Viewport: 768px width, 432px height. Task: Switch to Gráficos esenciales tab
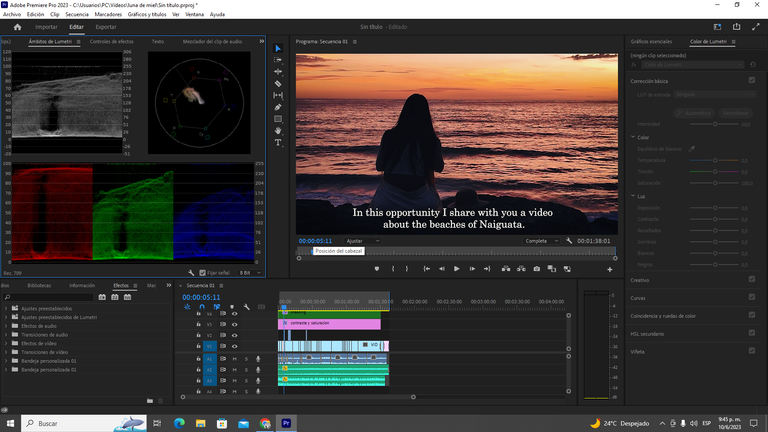(651, 42)
